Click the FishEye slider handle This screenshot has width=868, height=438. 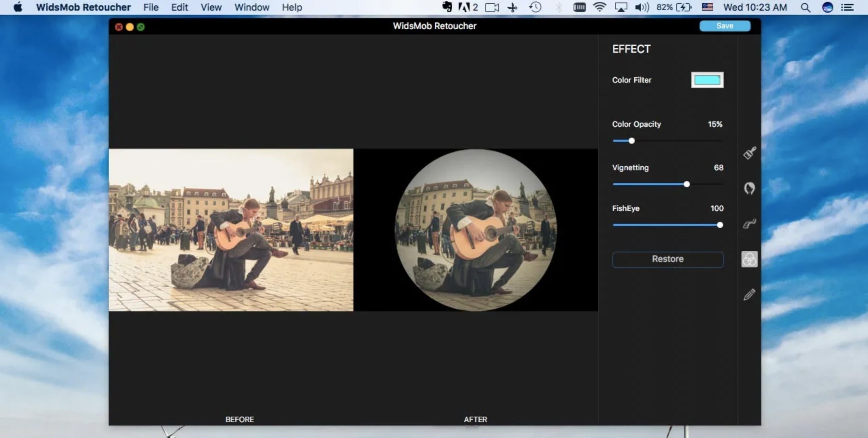click(720, 225)
